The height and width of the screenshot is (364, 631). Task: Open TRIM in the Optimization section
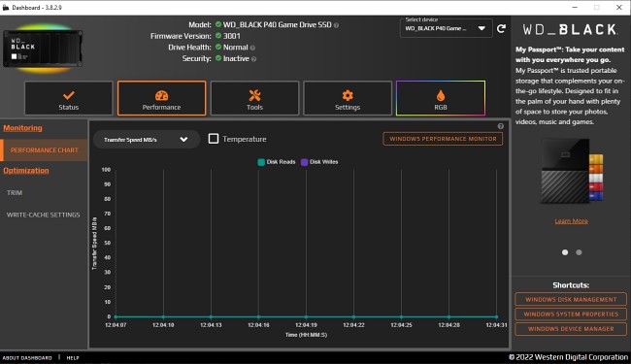click(15, 192)
